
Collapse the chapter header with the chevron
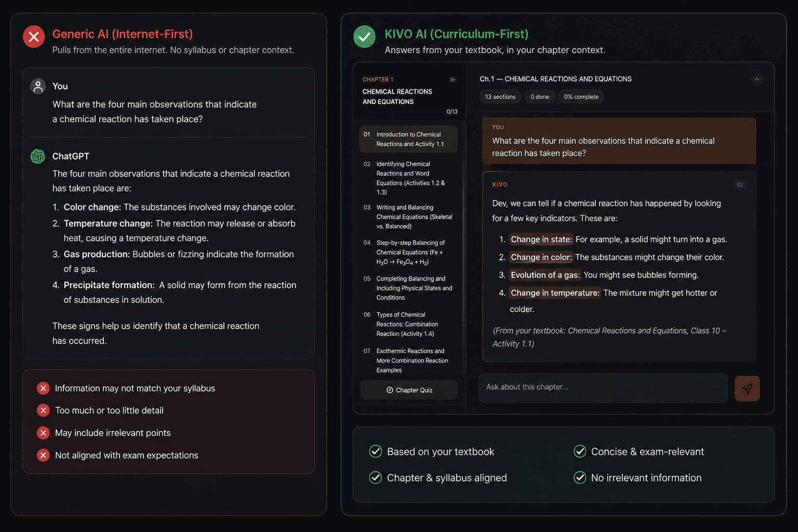coord(757,79)
